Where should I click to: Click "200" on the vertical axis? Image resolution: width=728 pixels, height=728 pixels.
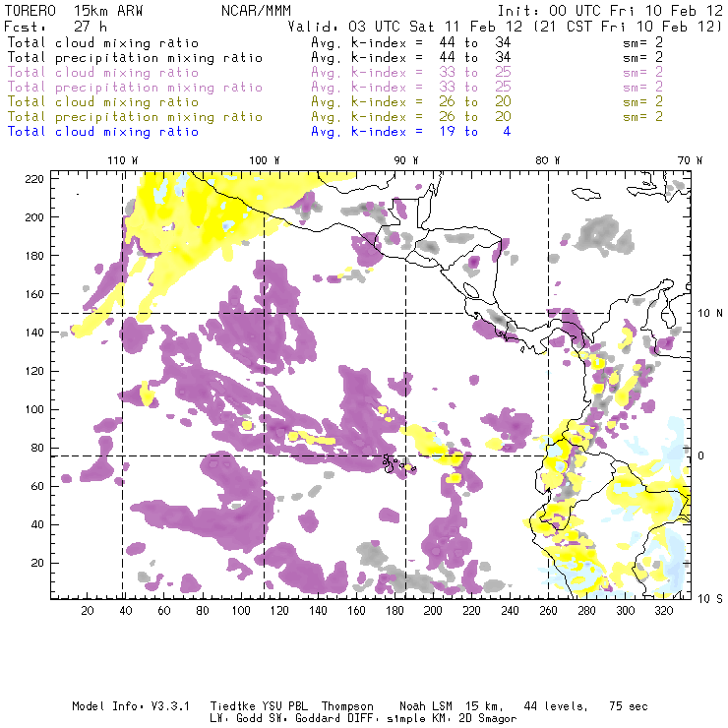[34, 217]
